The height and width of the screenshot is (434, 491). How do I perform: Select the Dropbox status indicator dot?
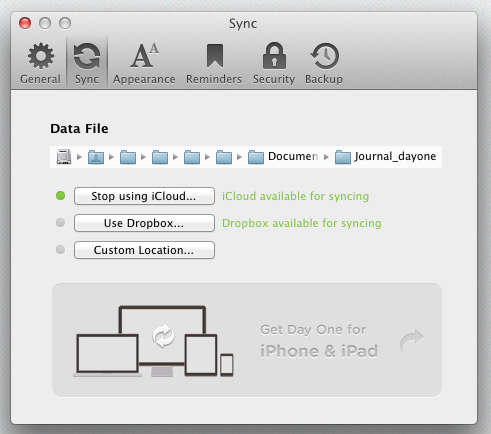(x=61, y=223)
